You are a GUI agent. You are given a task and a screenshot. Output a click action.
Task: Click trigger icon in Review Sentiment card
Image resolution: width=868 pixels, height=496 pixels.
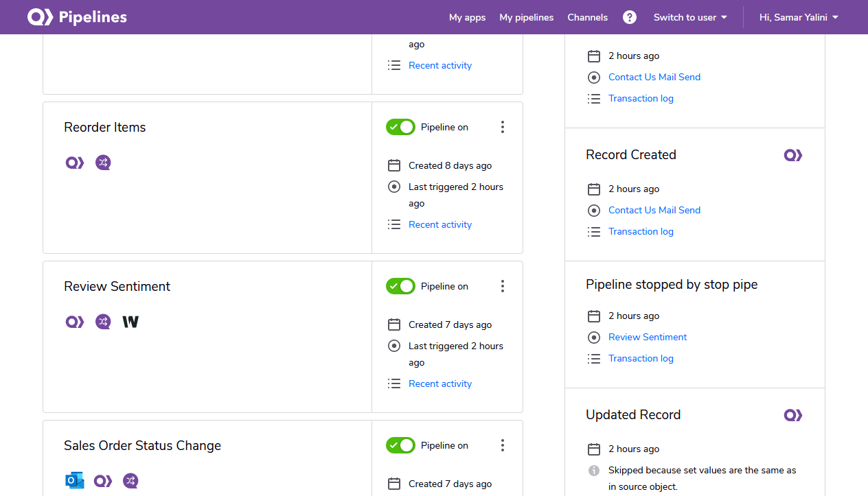click(394, 346)
